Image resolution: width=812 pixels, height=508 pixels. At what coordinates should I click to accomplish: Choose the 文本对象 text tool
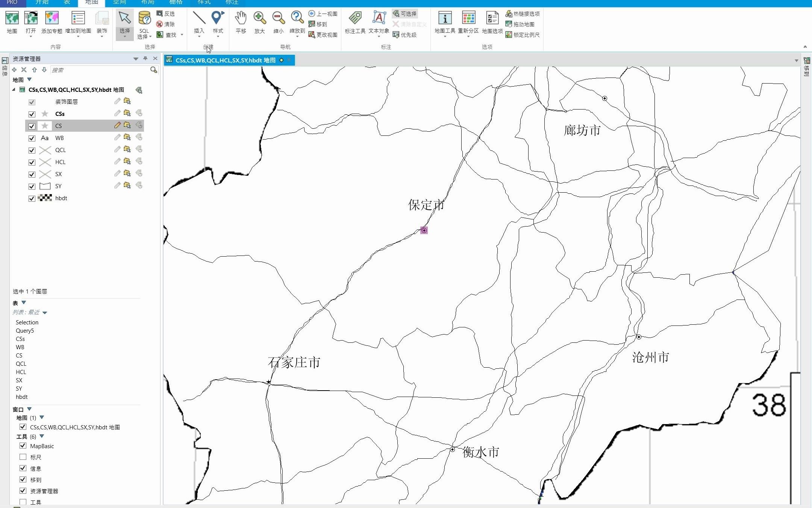pyautogui.click(x=379, y=23)
